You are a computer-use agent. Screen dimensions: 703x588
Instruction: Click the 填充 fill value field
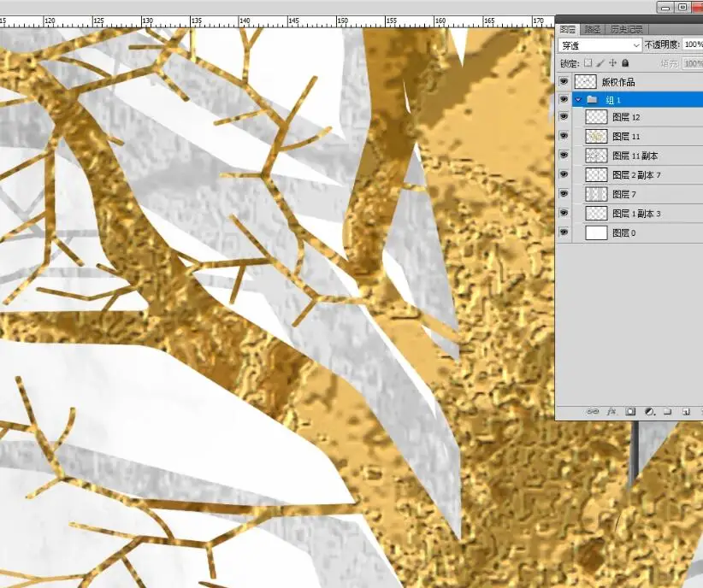tap(693, 63)
